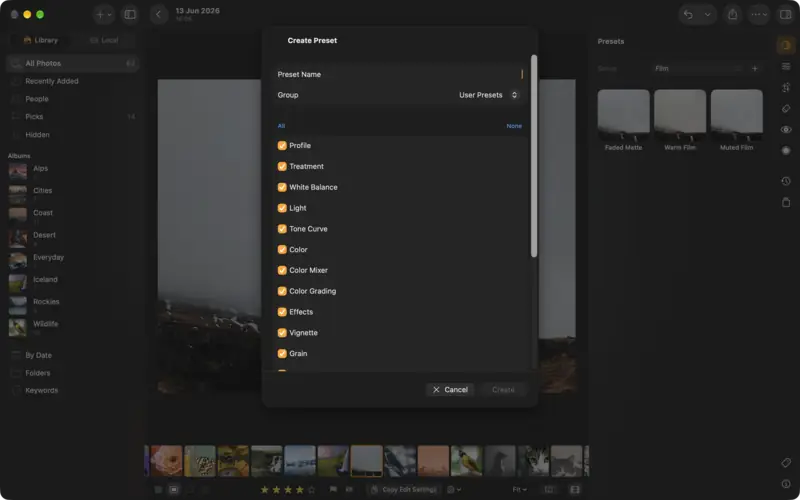Open the more options ellipsis dropdown
Viewport: 800px width, 500px height.
(x=759, y=15)
